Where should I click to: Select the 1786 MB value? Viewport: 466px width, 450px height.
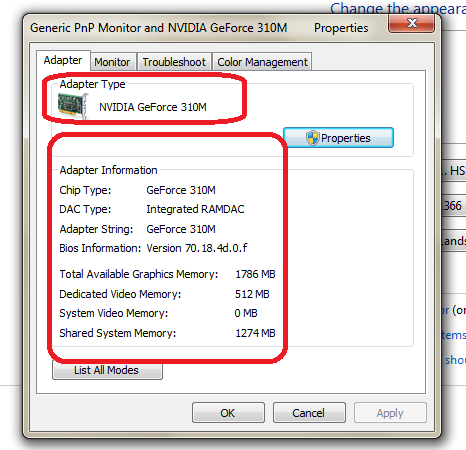(x=255, y=274)
